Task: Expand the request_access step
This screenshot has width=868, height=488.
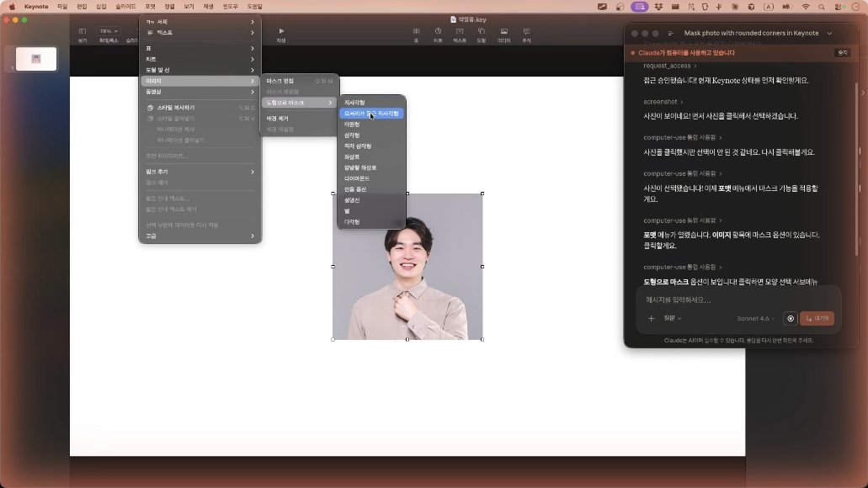Action: [x=670, y=66]
